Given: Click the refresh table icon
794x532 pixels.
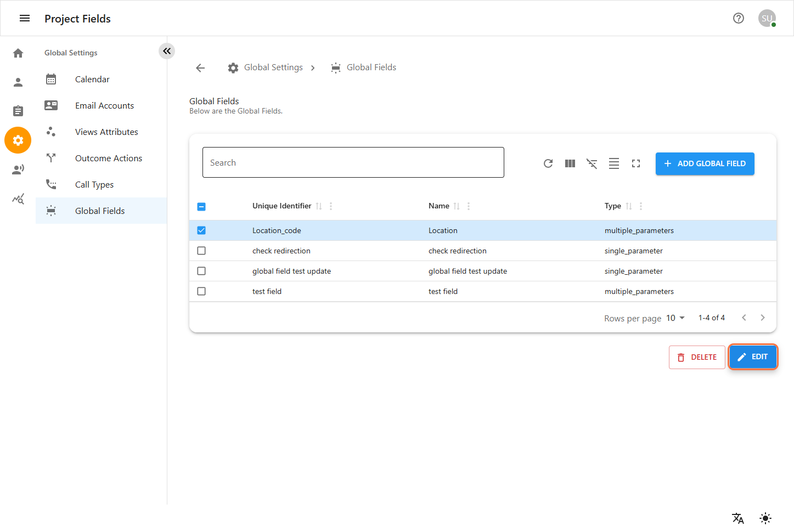Looking at the screenshot, I should click(x=548, y=163).
